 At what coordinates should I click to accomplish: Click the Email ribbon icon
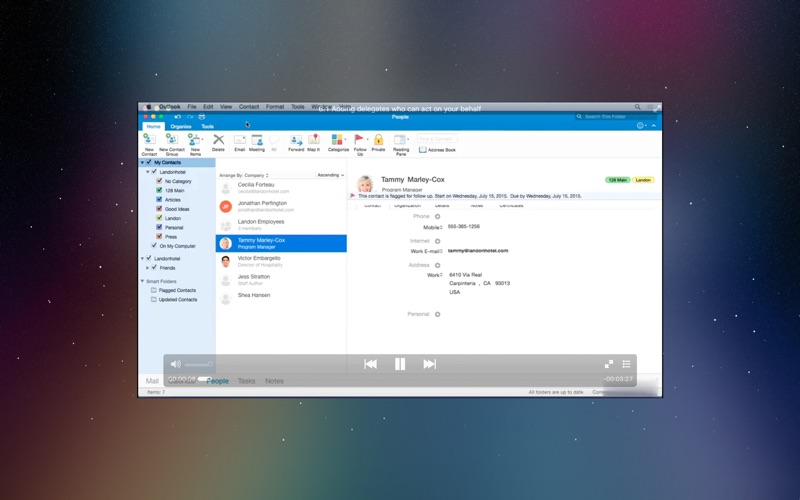pyautogui.click(x=239, y=139)
